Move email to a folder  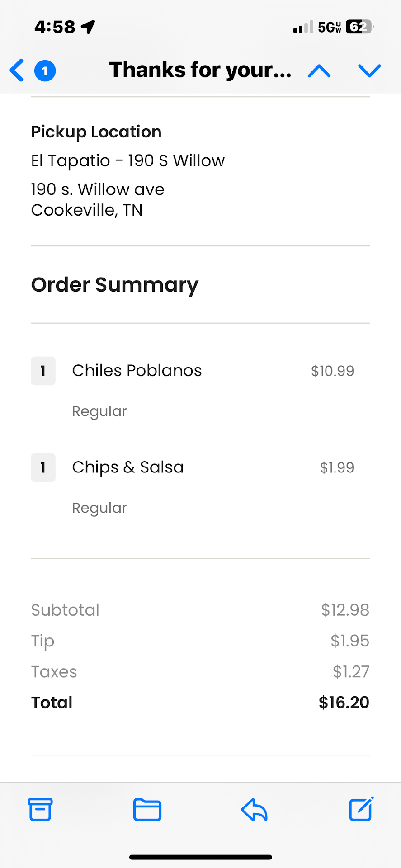pyautogui.click(x=147, y=809)
